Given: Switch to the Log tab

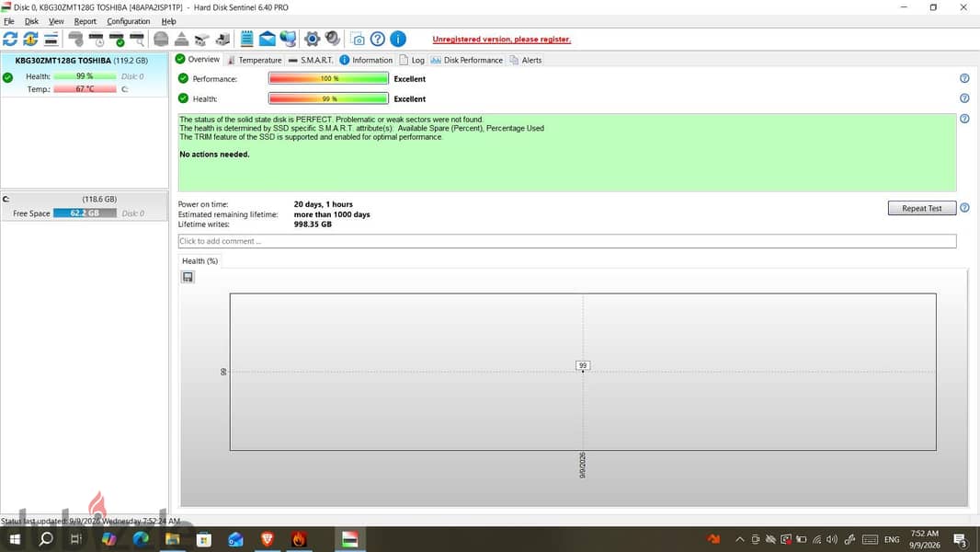Looking at the screenshot, I should coord(412,60).
